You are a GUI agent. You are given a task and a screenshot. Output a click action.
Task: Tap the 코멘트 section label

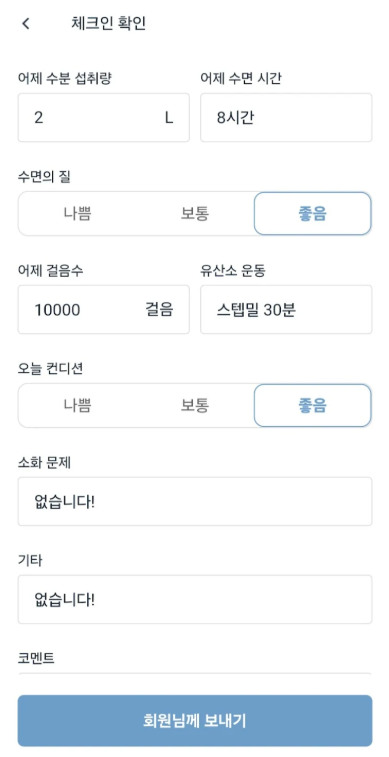pos(36,659)
